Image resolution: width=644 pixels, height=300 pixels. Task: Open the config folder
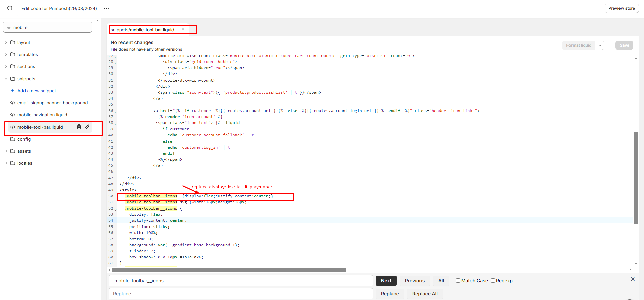24,139
